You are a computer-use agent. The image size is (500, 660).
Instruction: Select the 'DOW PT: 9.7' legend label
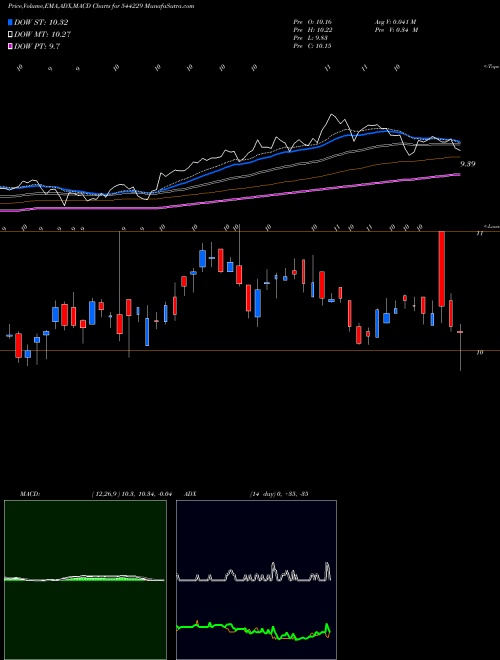tap(37, 46)
